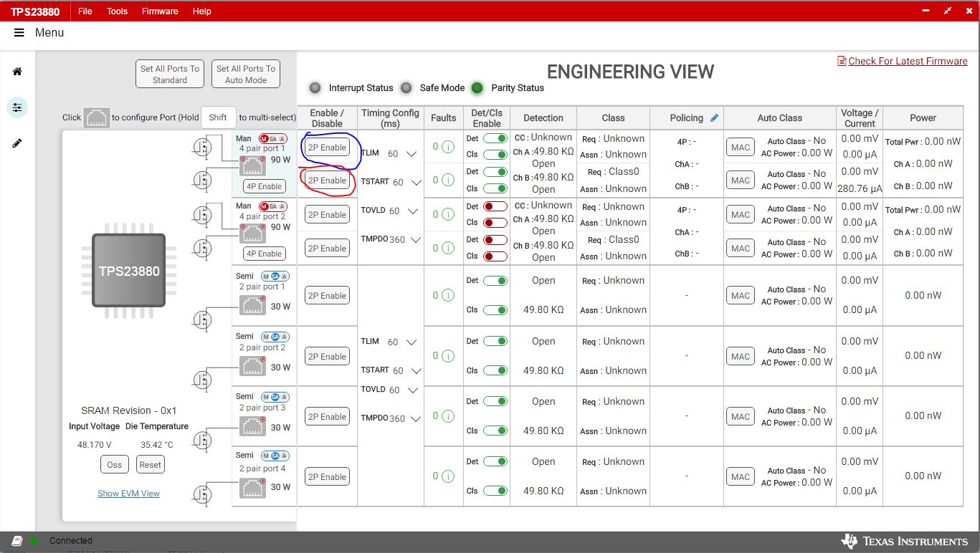Toggle Det for 2 pair port 4
Viewport: 980px width, 553px height.
tap(495, 461)
